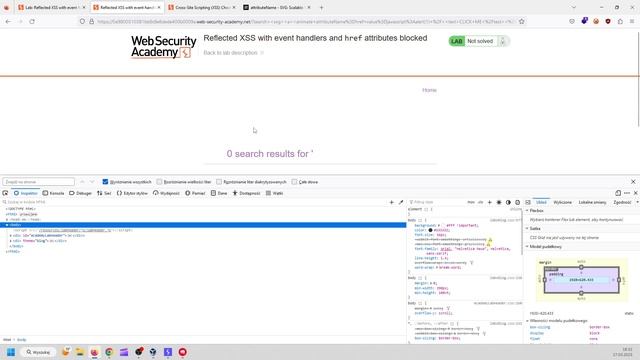The width and height of the screenshot is (640, 360).
Task: Open the Sieć network tab
Action: click(104, 193)
